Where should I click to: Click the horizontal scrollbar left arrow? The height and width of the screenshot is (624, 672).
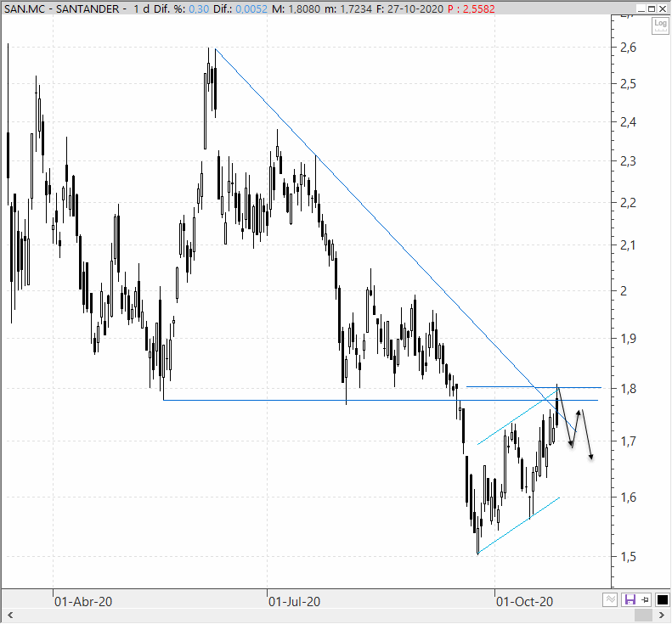[10, 616]
